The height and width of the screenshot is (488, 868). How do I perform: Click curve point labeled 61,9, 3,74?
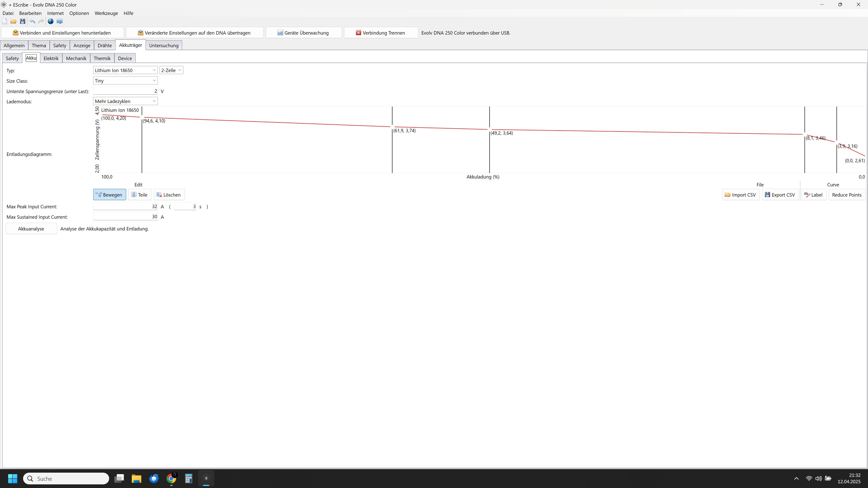392,127
